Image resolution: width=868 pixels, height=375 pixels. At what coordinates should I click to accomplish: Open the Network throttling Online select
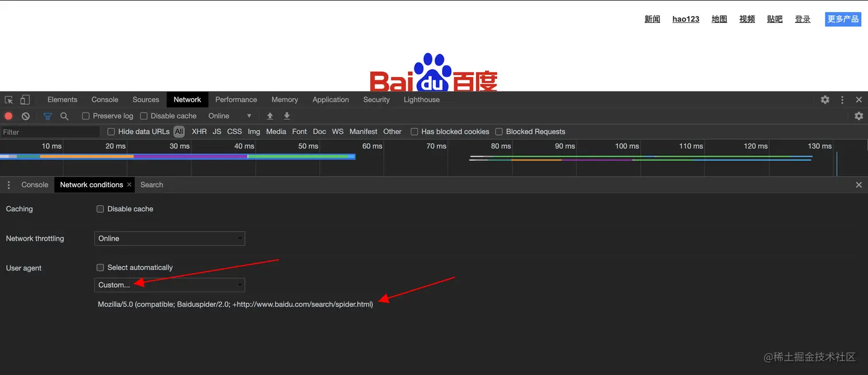pyautogui.click(x=169, y=238)
